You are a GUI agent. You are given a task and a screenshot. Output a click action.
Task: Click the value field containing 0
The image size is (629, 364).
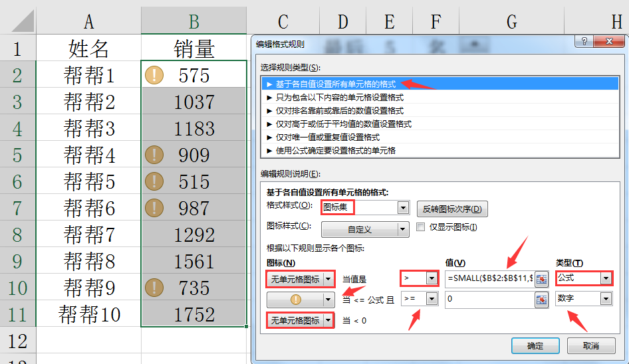point(490,300)
